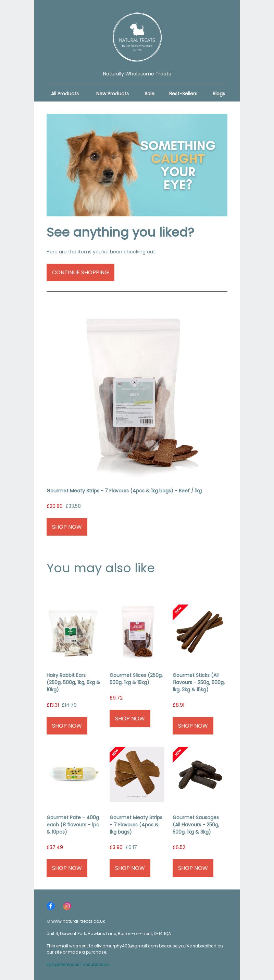Open the Edit preferences link
Image resolution: width=274 pixels, height=980 pixels.
[63, 965]
